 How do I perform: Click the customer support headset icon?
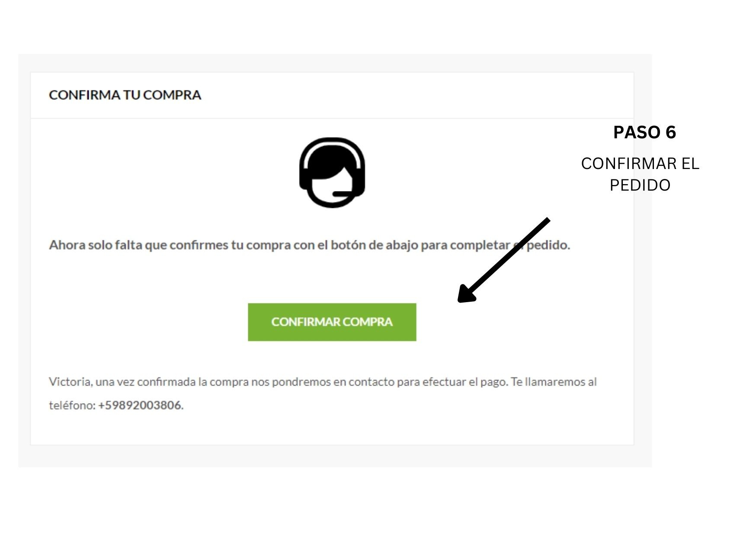(332, 172)
